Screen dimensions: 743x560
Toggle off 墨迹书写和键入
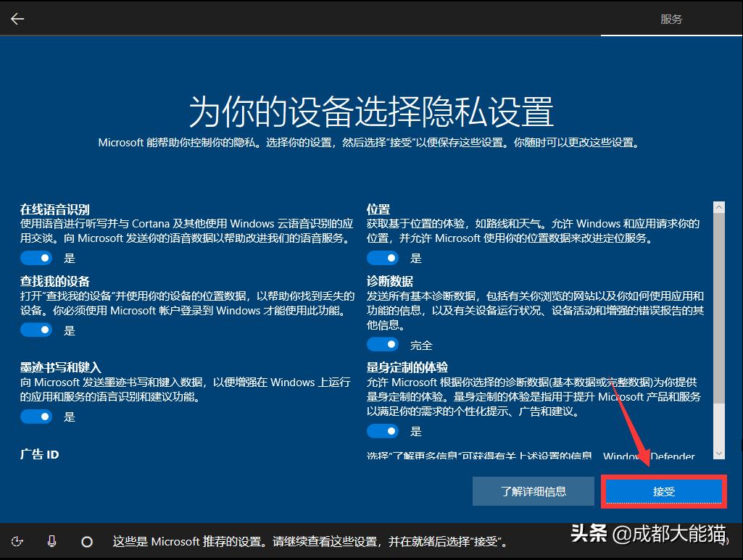coord(36,416)
